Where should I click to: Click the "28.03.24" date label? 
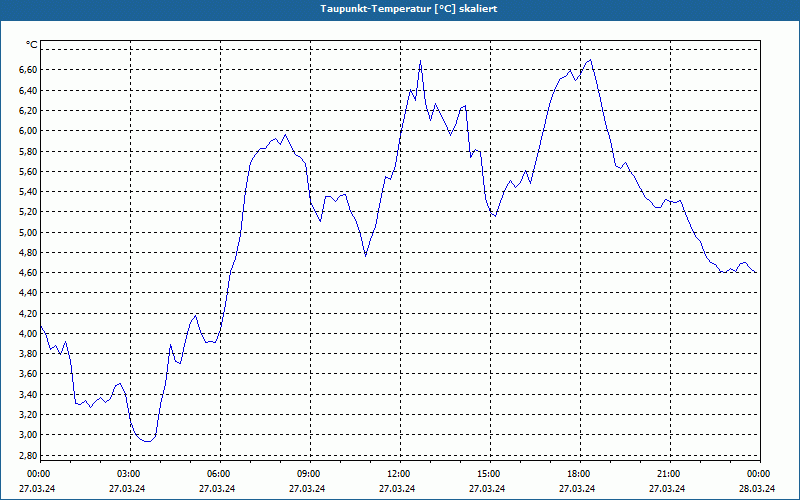(x=757, y=488)
